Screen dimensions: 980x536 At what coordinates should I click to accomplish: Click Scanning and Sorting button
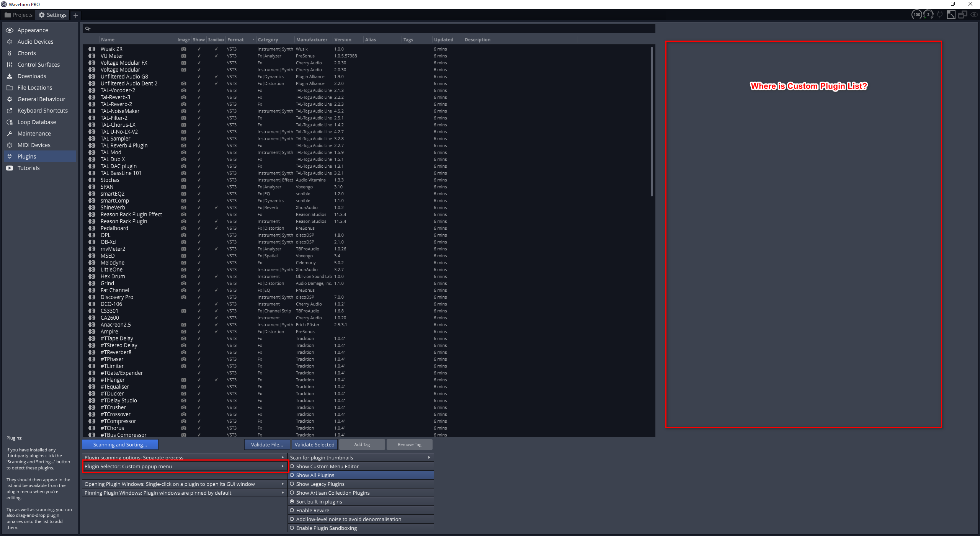(x=120, y=444)
